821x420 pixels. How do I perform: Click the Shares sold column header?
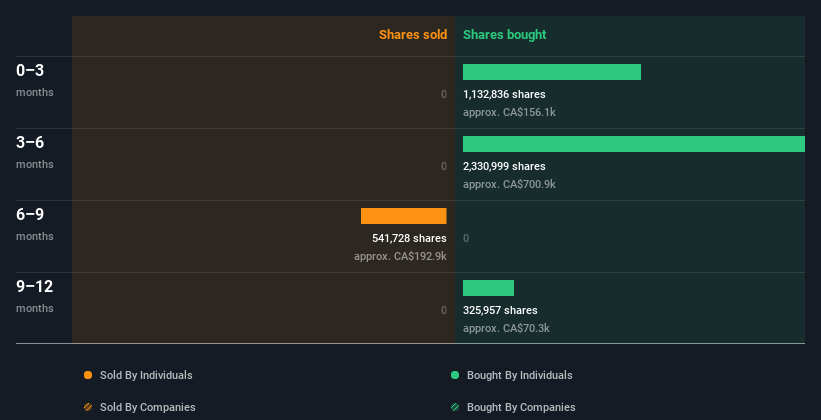[413, 35]
